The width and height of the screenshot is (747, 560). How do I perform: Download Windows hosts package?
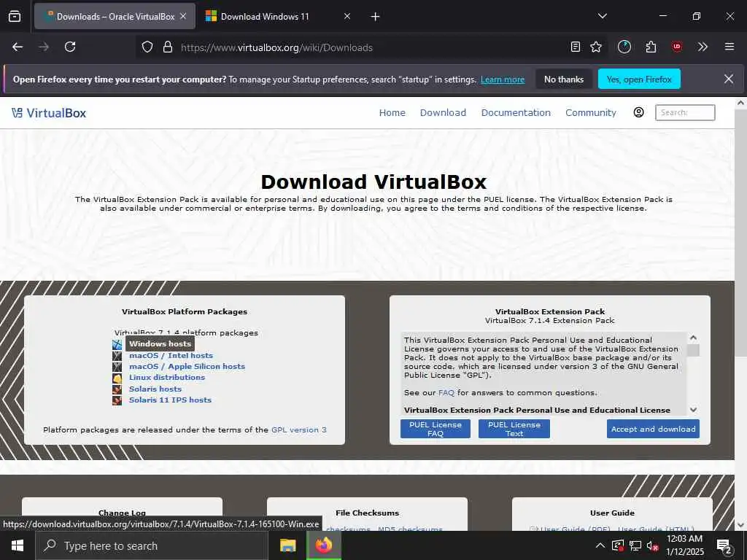[160, 343]
